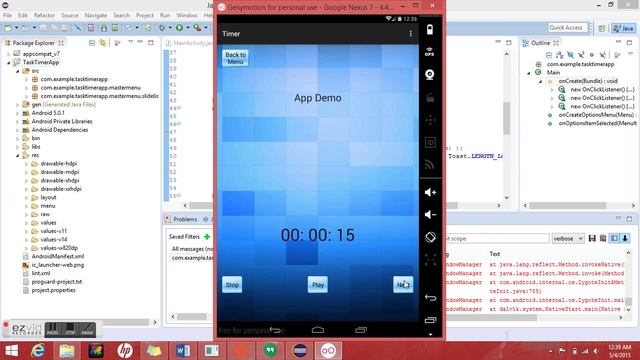
Task: Tap the Android recents navigation button
Action: (361, 330)
